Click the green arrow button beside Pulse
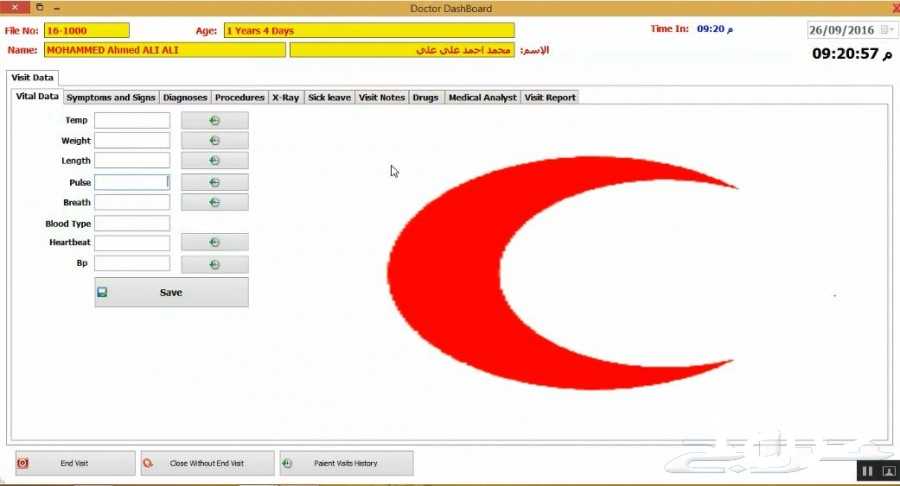 [215, 182]
